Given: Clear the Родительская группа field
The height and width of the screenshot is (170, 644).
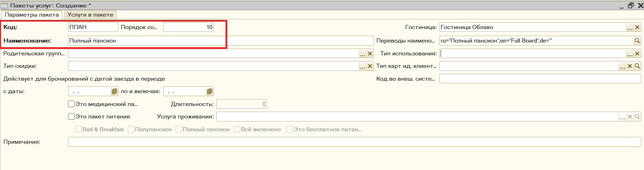Looking at the screenshot, I should tap(370, 54).
